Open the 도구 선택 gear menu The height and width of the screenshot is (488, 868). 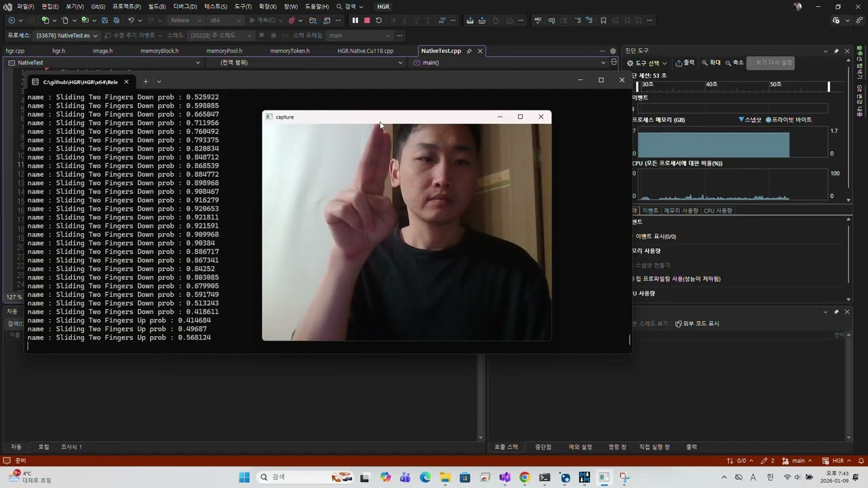(x=647, y=63)
